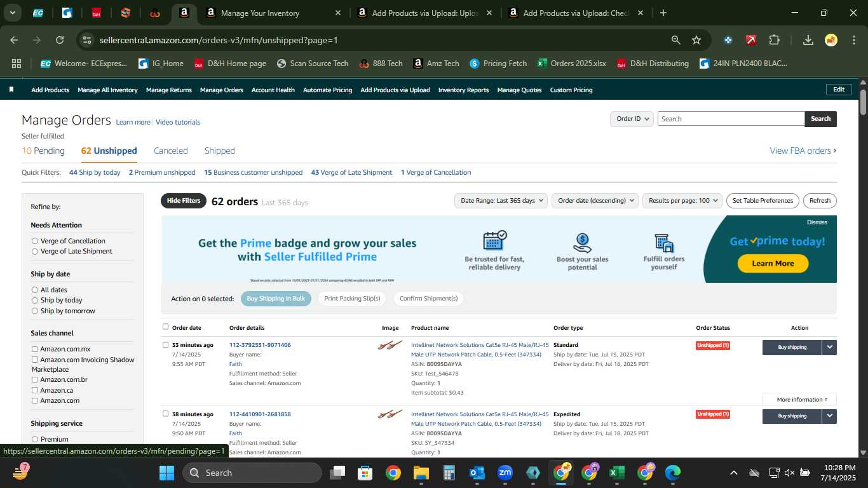The image size is (868, 488).
Task: Click Print Packing Slip(s) button
Action: [x=352, y=299]
